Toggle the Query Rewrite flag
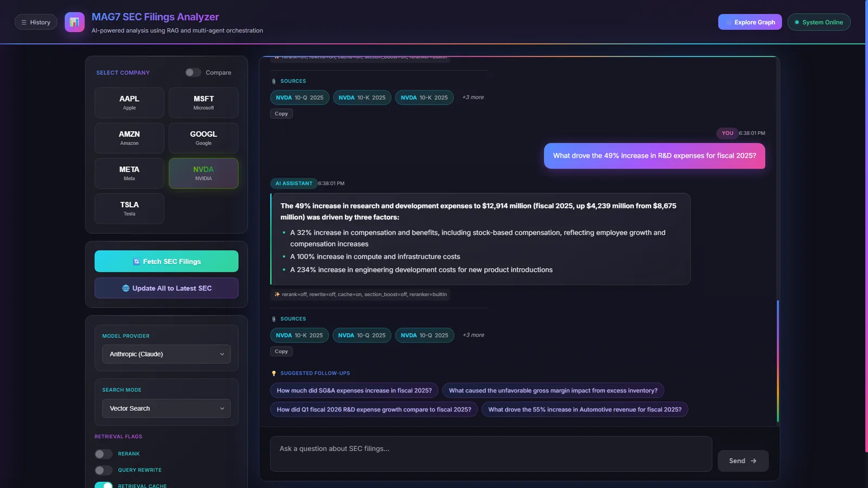Viewport: 868px width, 488px height. coord(104,470)
